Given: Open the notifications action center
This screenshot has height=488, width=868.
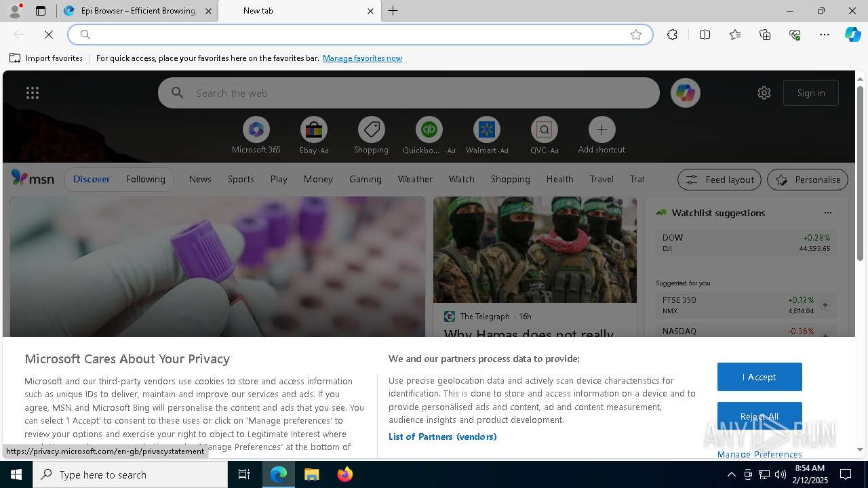Looking at the screenshot, I should (x=846, y=474).
